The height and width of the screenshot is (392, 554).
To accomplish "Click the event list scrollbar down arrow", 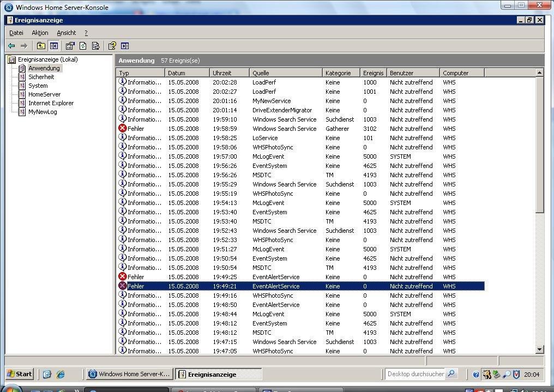I will pos(539,349).
